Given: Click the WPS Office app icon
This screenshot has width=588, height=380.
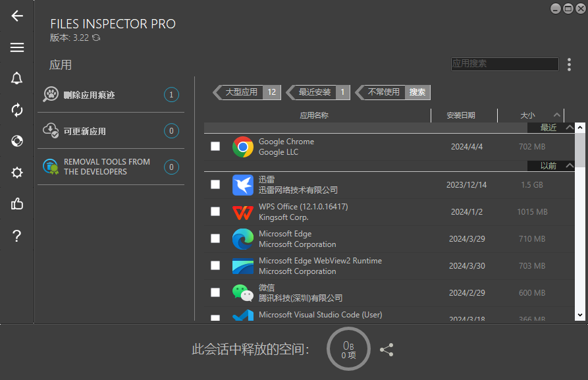Looking at the screenshot, I should (x=242, y=212).
